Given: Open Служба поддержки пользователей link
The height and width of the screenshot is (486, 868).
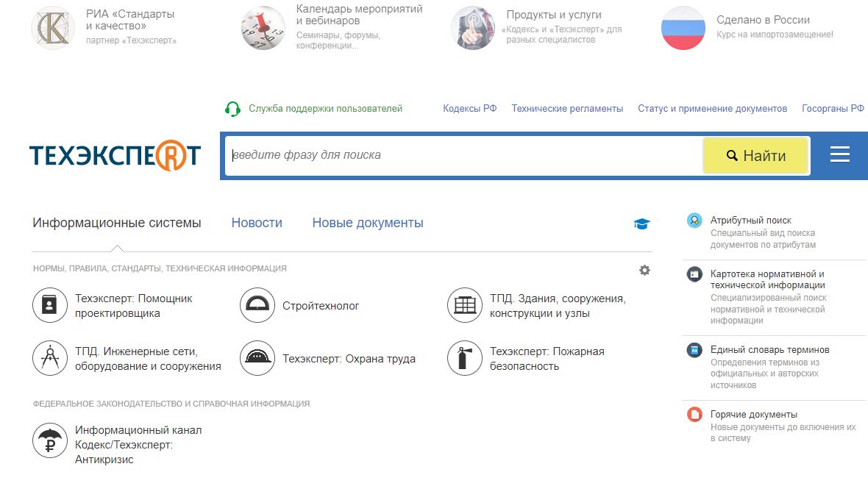Looking at the screenshot, I should (x=325, y=109).
